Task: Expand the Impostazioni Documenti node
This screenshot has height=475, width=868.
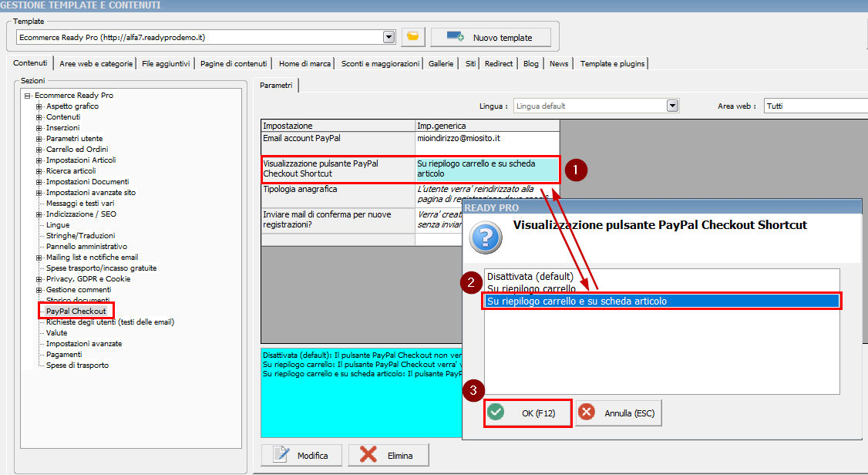Action: pos(39,182)
